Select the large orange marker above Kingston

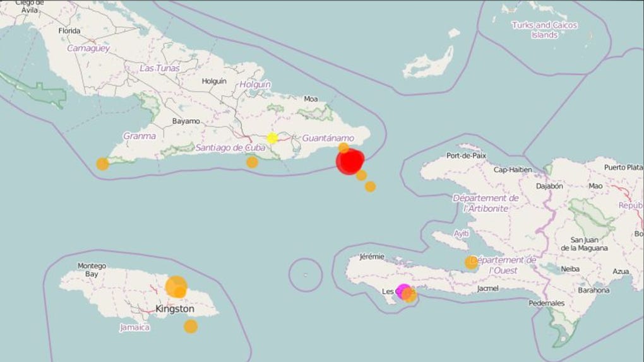click(x=175, y=286)
